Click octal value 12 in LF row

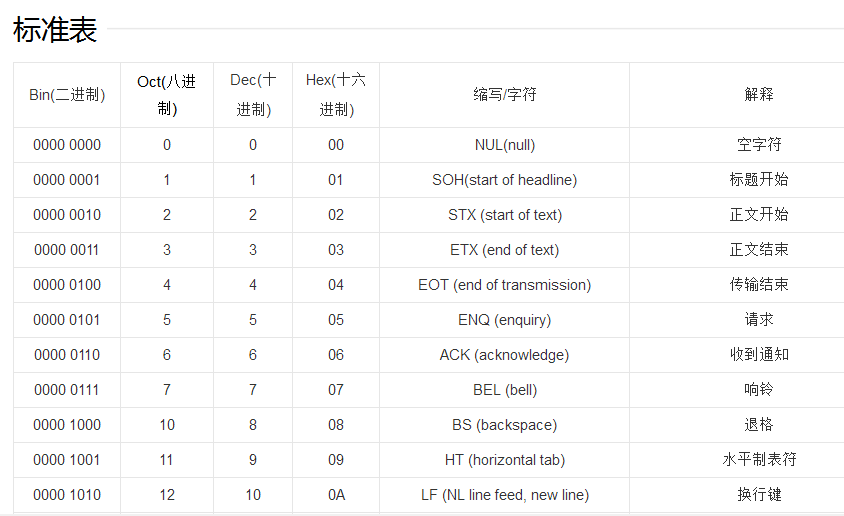tap(167, 494)
